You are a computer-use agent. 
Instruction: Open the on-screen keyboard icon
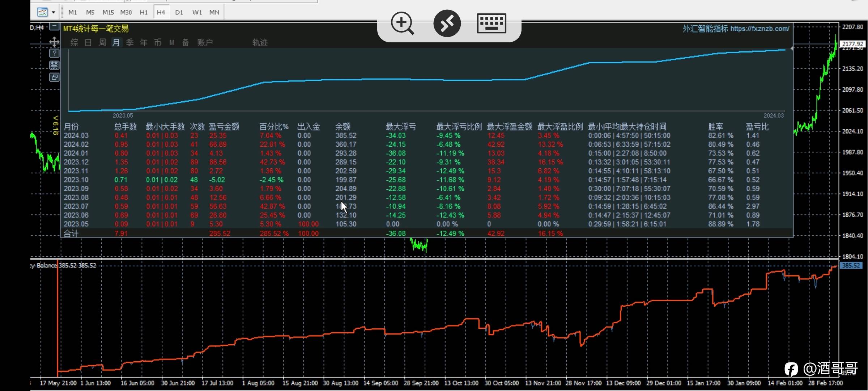491,24
